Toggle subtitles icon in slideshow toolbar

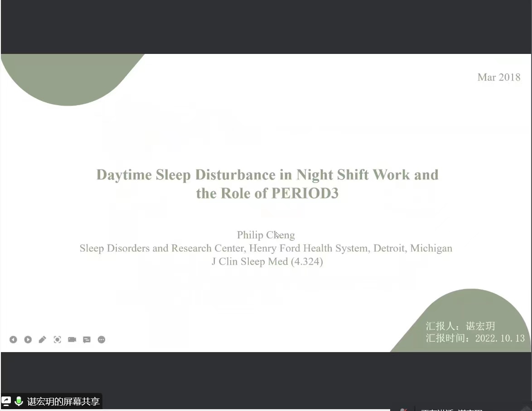pos(87,339)
